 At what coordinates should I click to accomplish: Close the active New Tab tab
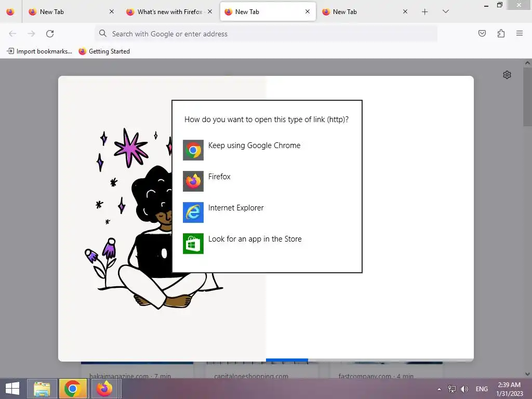[308, 11]
